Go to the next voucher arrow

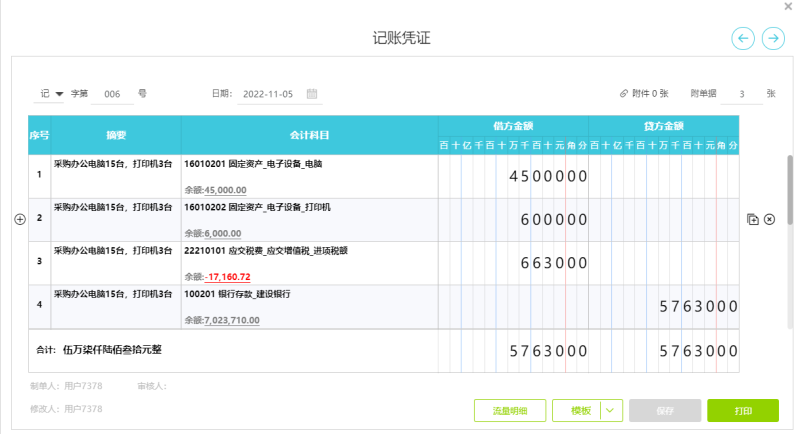pos(773,38)
